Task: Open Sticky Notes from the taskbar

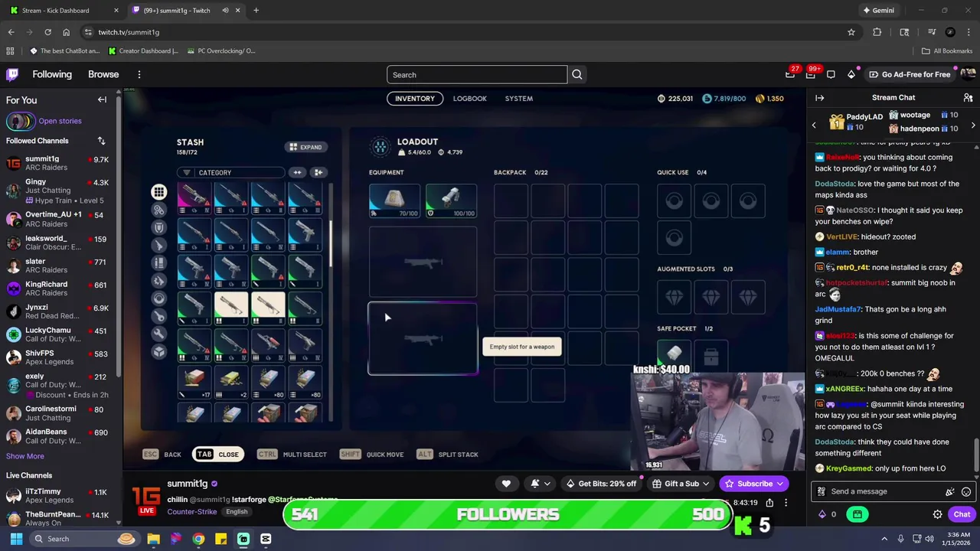Action: (x=220, y=539)
